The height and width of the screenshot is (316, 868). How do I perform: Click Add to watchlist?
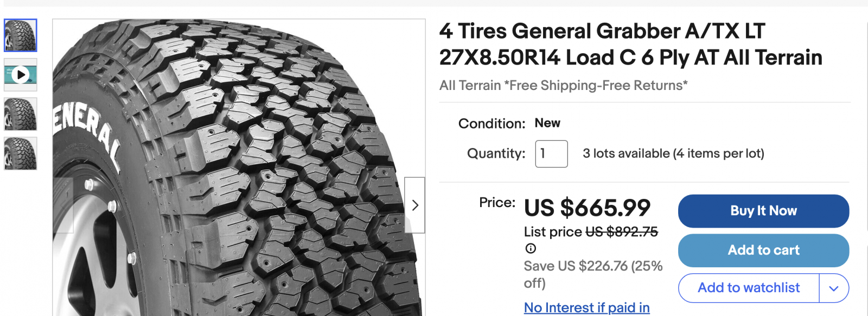click(x=749, y=288)
